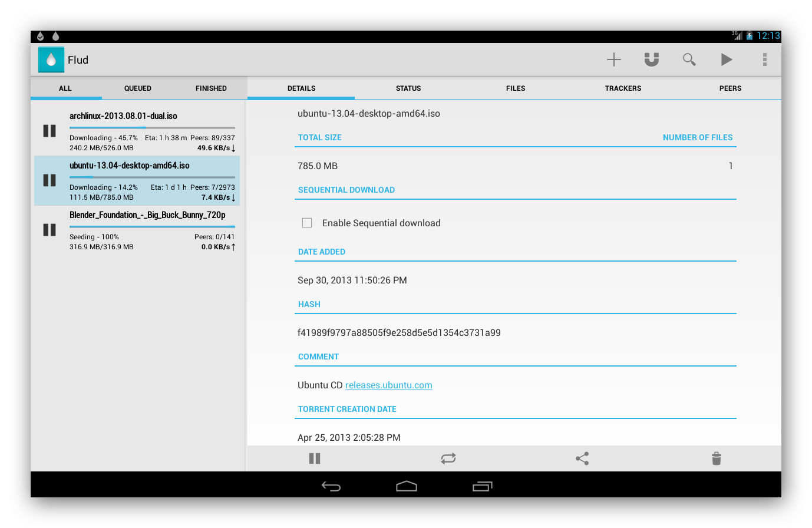Click the 785.0 MB total size value
The height and width of the screenshot is (528, 812).
(x=318, y=166)
